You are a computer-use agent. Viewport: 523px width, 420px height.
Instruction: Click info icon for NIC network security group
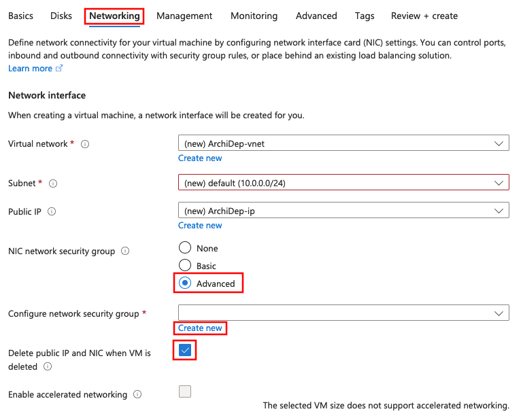pyautogui.click(x=125, y=251)
